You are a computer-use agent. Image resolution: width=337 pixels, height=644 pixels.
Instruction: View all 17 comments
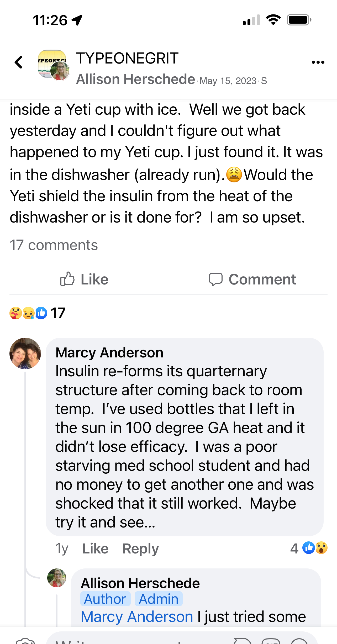point(54,245)
